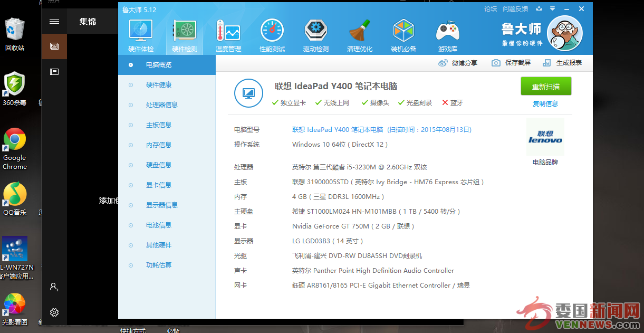644x333 pixels.
Task: Click 光盘刻录 feature indicator
Action: [415, 103]
